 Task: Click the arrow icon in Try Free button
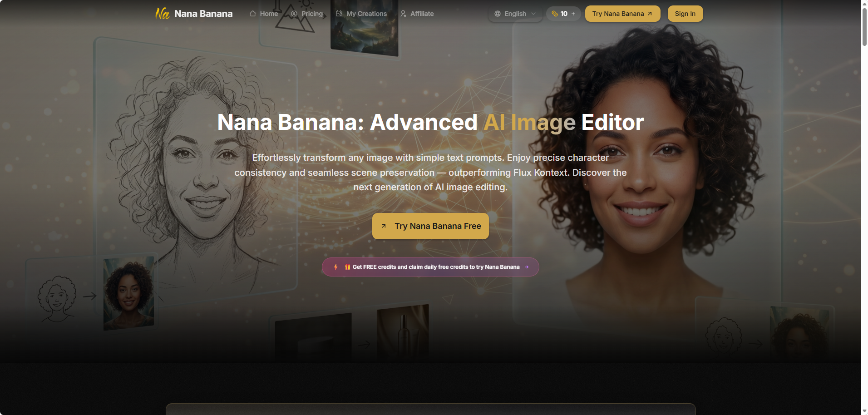coord(384,226)
